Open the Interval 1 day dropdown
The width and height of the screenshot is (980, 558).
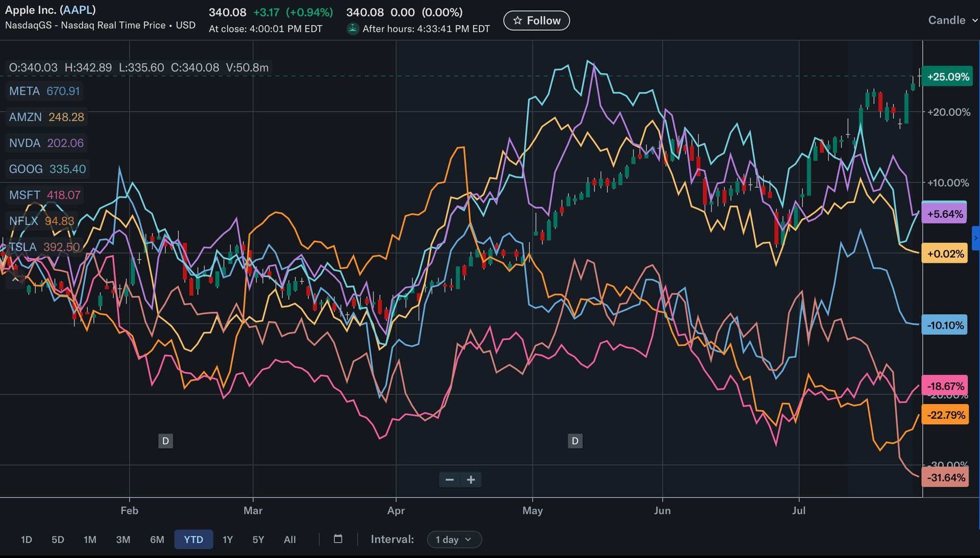point(454,540)
